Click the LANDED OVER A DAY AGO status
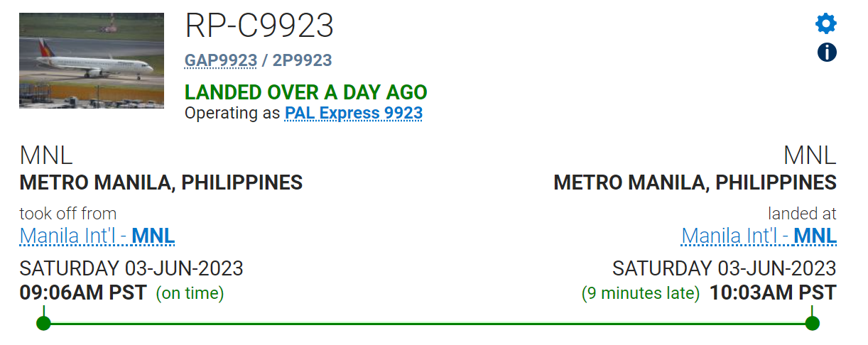868x345 pixels. [305, 92]
